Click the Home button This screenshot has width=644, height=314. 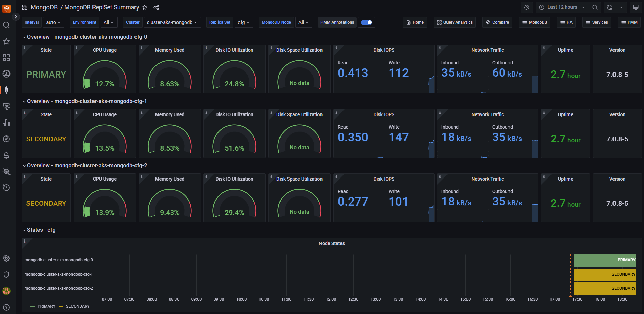pyautogui.click(x=415, y=22)
